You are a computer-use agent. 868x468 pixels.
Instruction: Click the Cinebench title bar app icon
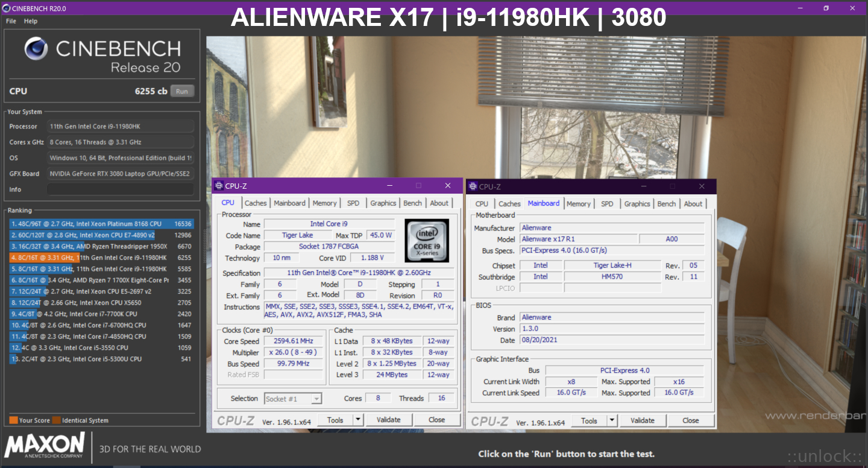pyautogui.click(x=6, y=8)
